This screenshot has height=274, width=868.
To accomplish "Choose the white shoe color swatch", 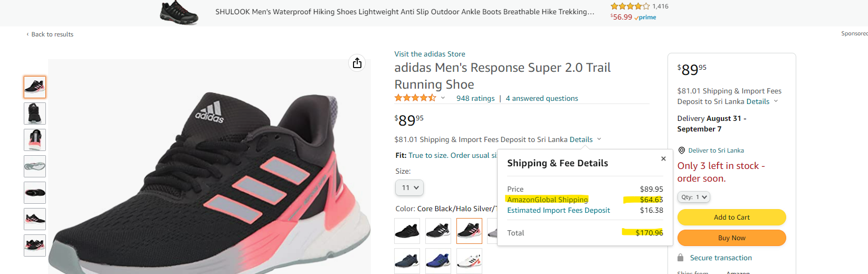I will click(x=469, y=261).
